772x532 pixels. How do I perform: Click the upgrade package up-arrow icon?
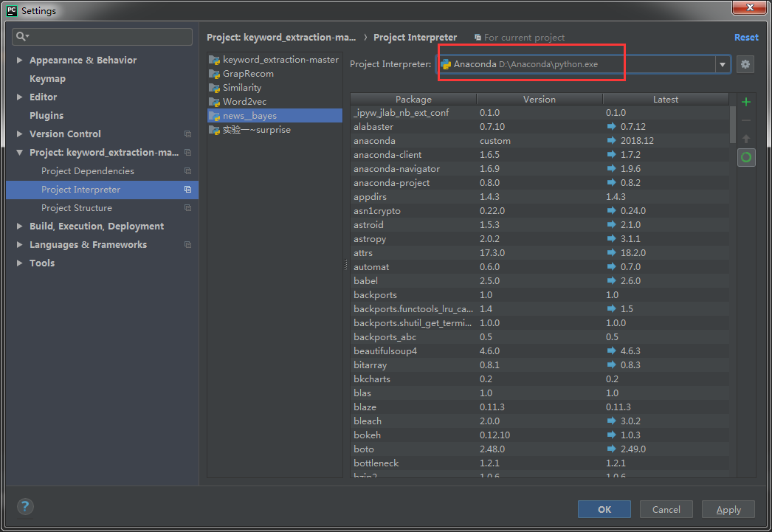pyautogui.click(x=746, y=139)
